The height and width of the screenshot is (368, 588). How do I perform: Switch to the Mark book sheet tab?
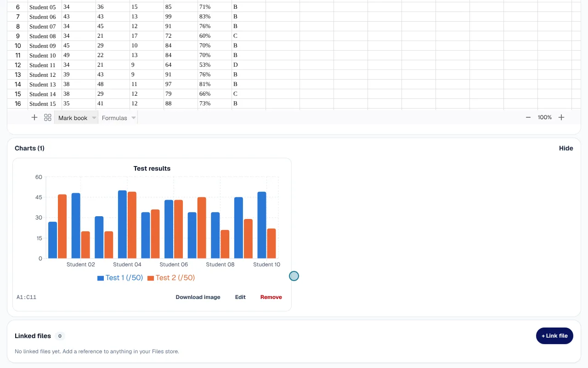tap(73, 118)
